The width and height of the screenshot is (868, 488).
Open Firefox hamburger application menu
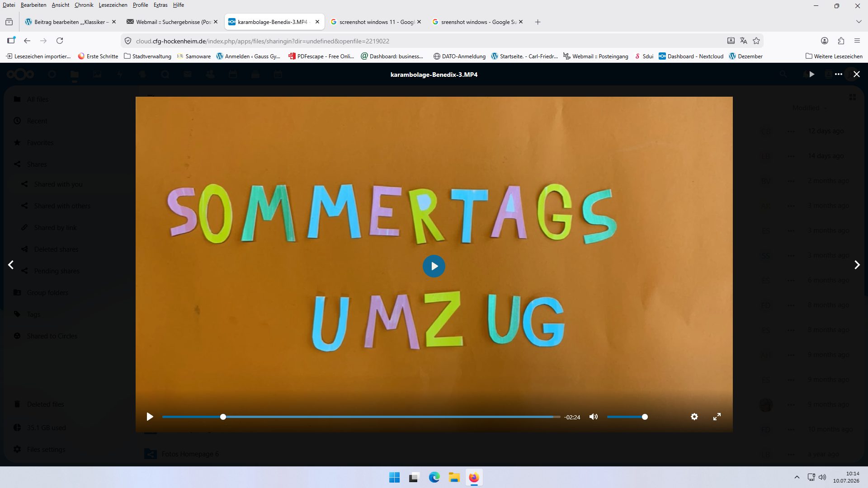pos(857,41)
